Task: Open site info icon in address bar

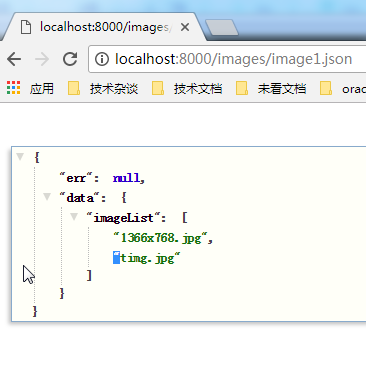Action: pyautogui.click(x=102, y=59)
